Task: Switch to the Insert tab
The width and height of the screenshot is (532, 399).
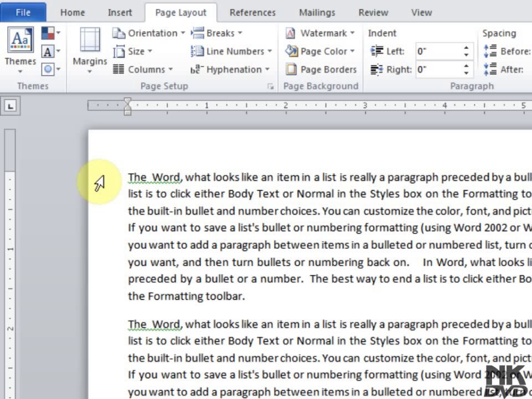Action: [x=120, y=13]
